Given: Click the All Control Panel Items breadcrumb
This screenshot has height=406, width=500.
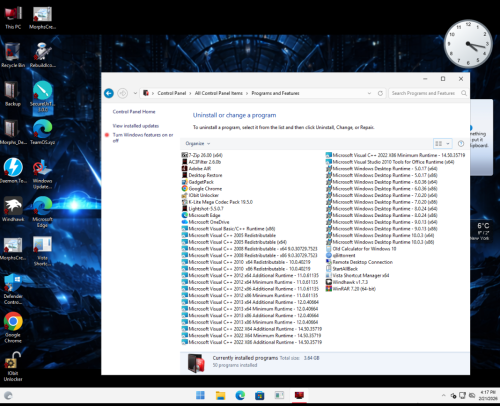Looking at the screenshot, I should (x=219, y=93).
